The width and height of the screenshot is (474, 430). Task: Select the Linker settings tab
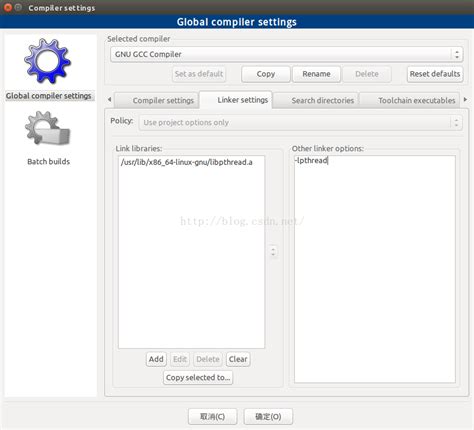pyautogui.click(x=243, y=100)
